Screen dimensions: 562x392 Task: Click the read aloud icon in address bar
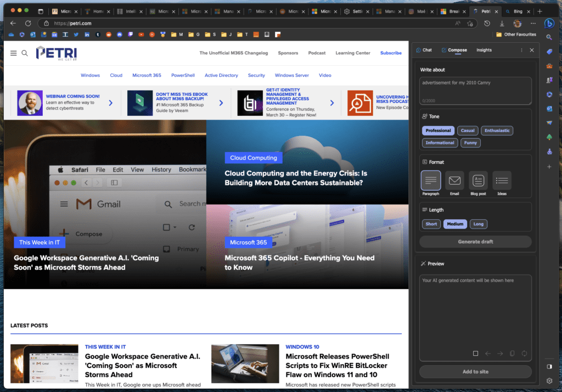[458, 23]
